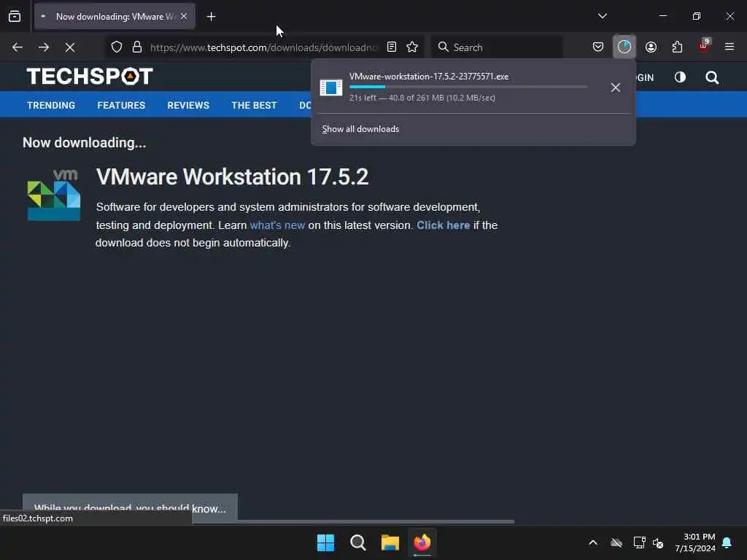Follow the "what's new" link
The height and width of the screenshot is (560, 747).
point(277,225)
